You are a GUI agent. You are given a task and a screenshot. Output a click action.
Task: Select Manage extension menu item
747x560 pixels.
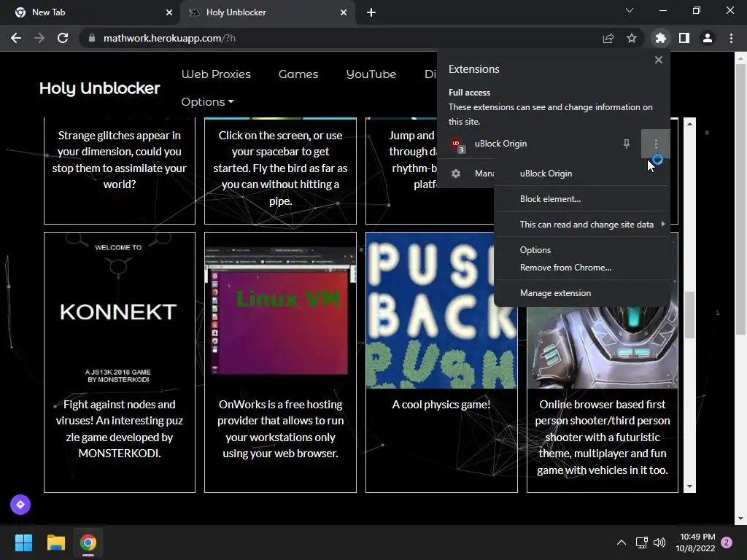pyautogui.click(x=581, y=293)
